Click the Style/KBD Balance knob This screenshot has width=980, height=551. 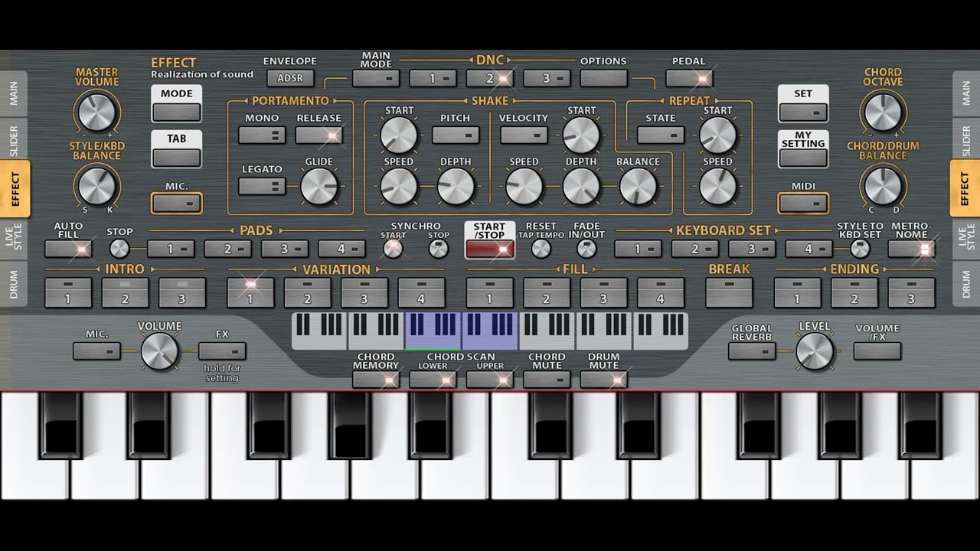[96, 186]
